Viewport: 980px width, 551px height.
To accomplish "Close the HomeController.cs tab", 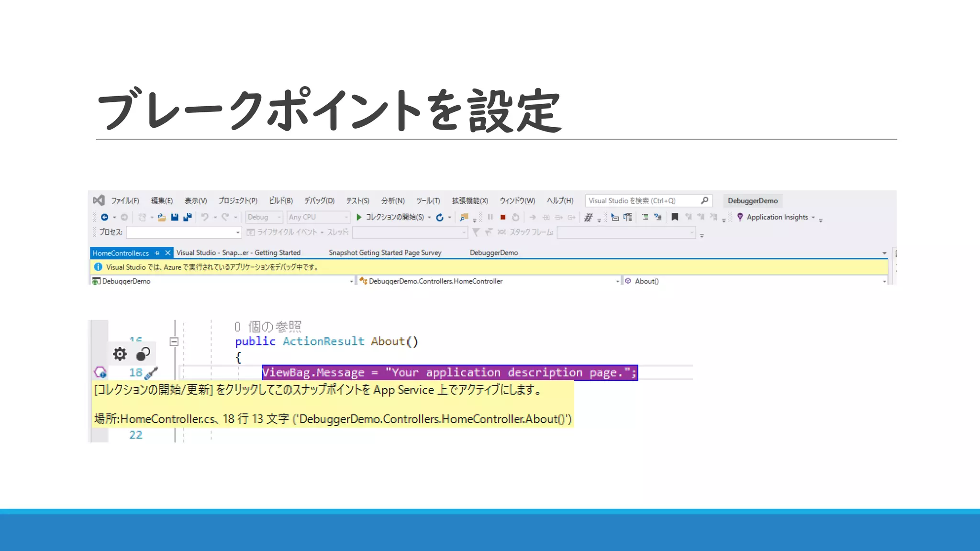I will [x=167, y=253].
